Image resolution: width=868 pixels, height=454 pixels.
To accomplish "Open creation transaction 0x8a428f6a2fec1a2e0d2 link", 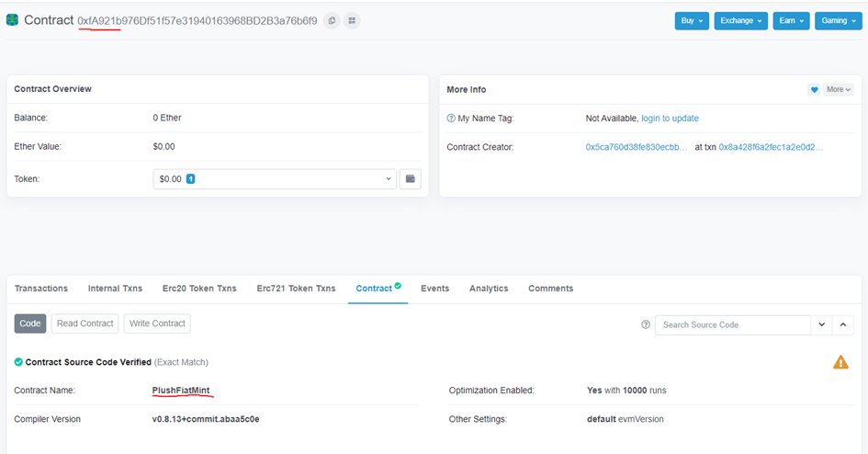I will coord(771,147).
